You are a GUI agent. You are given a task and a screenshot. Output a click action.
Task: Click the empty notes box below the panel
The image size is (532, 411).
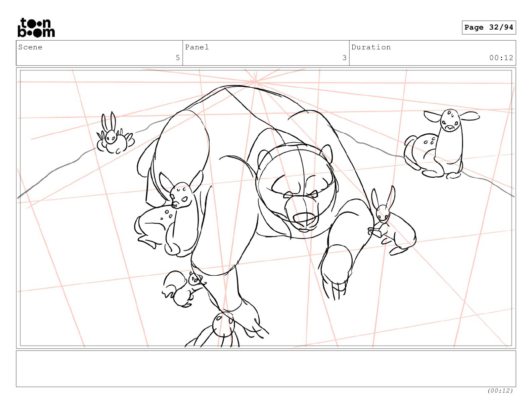[266, 369]
